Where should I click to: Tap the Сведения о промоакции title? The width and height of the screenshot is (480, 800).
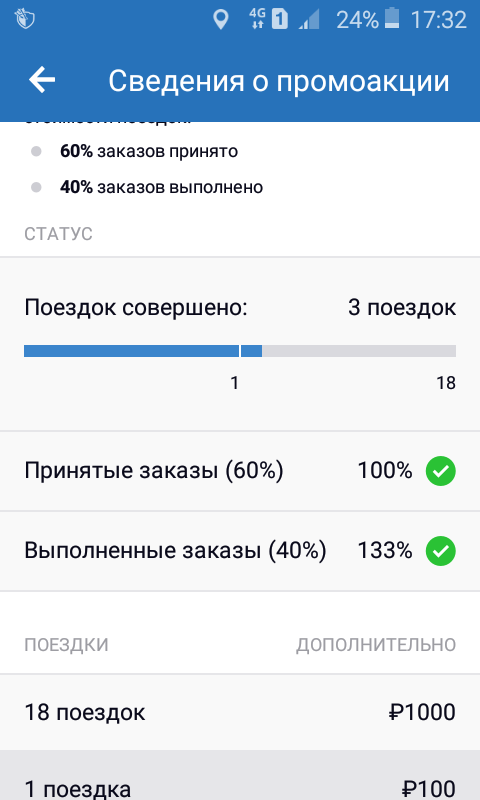click(x=279, y=81)
